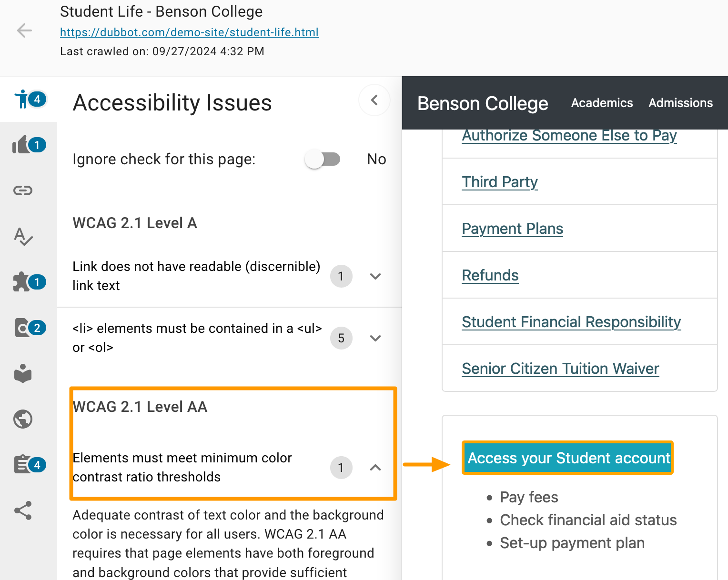Enable ignore check for this page
The height and width of the screenshot is (580, 728).
click(x=323, y=159)
